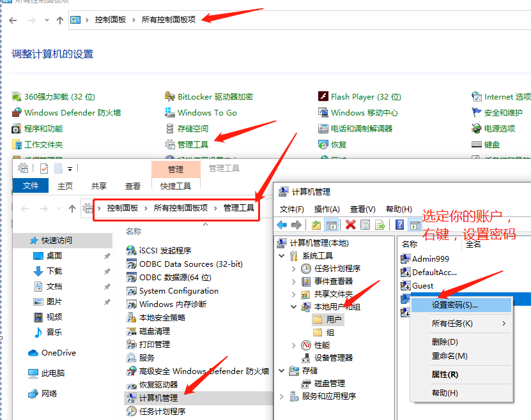The image size is (531, 420).
Task: Switch to the 快捷工具 ribbon tab
Action: coord(176,186)
